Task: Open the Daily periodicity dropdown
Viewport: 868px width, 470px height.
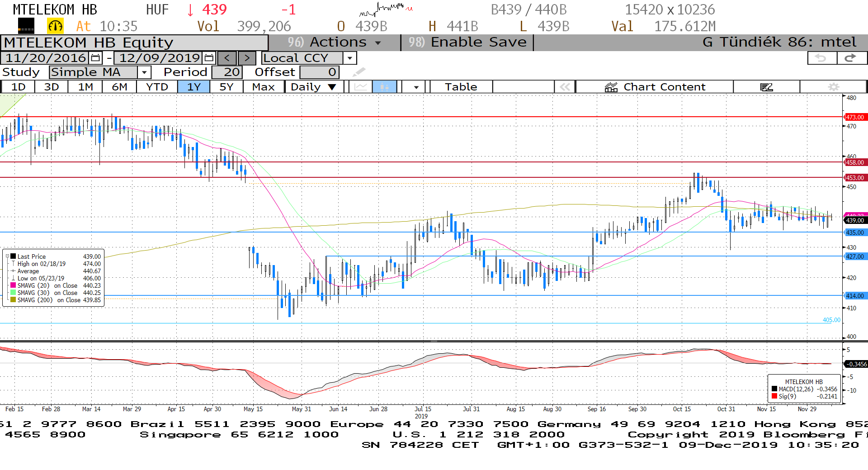Action: 314,87
